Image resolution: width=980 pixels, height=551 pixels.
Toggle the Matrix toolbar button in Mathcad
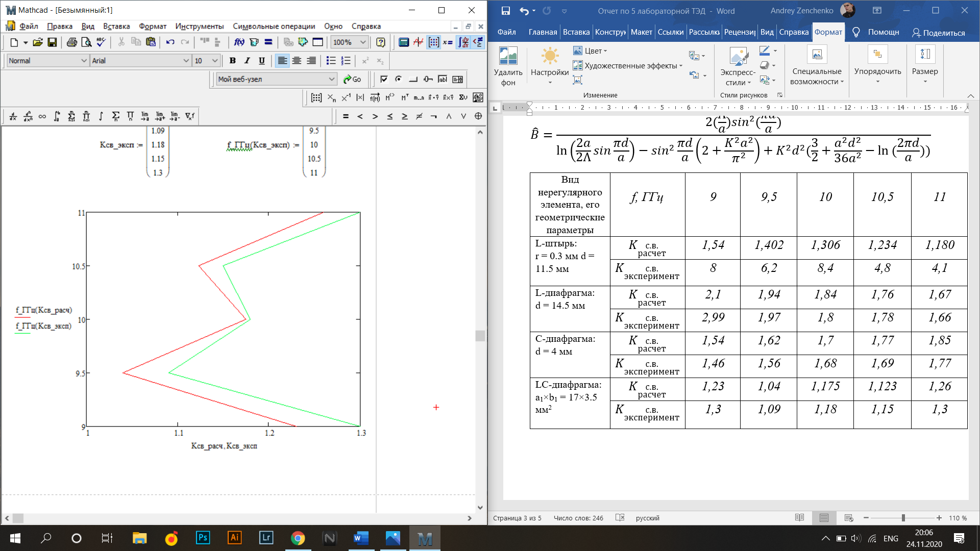[434, 42]
